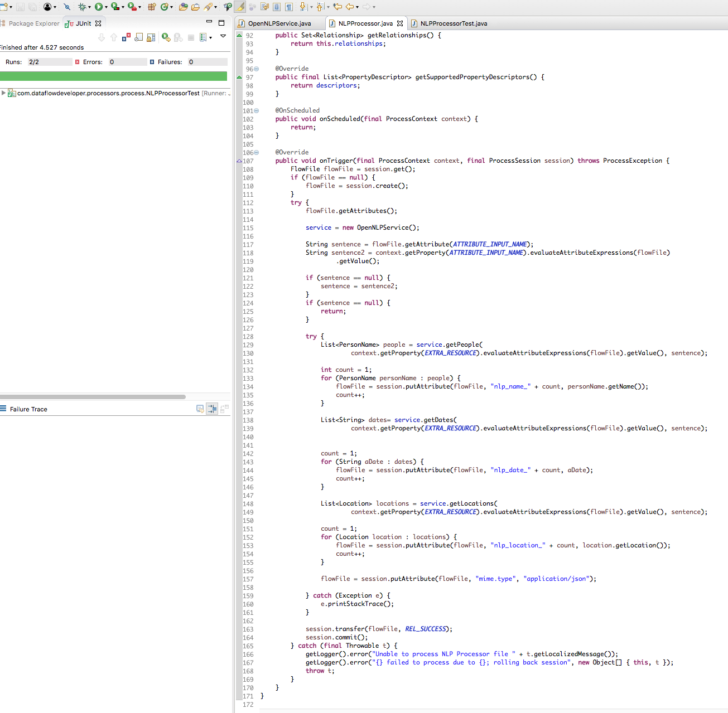
Task: Show failure trace in the Console
Action: pyautogui.click(x=200, y=409)
